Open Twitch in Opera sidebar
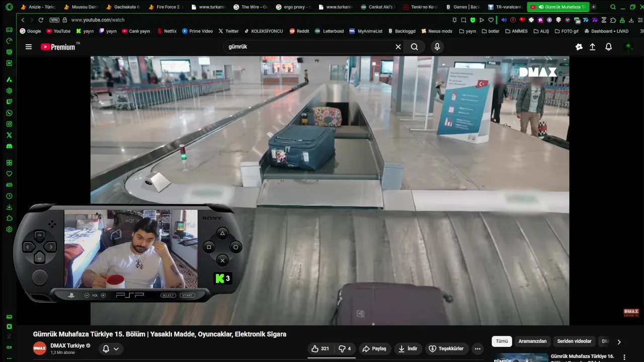 tap(9, 102)
